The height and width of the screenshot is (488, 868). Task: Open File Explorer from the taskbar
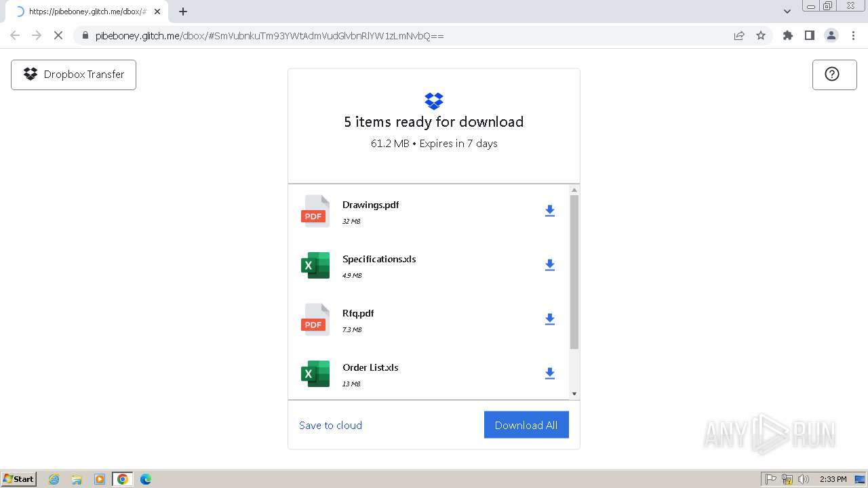[77, 479]
